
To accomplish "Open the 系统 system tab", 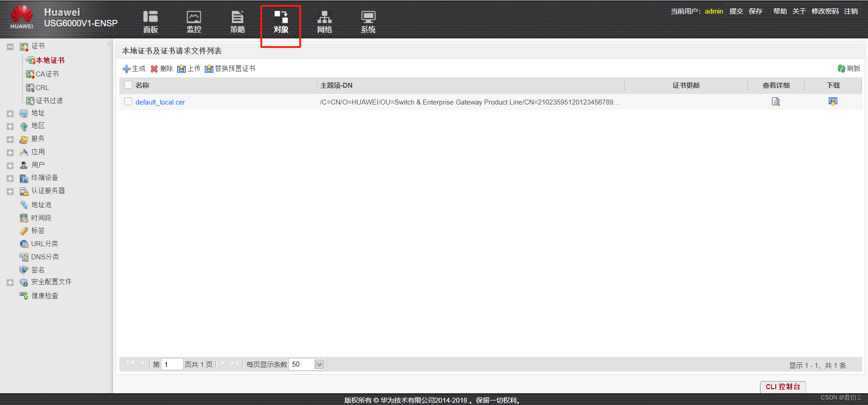I will coord(368,22).
